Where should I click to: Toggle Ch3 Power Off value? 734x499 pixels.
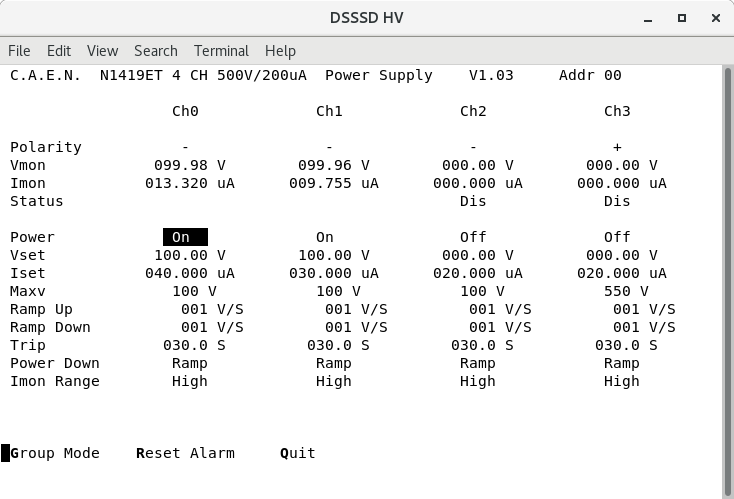point(617,237)
